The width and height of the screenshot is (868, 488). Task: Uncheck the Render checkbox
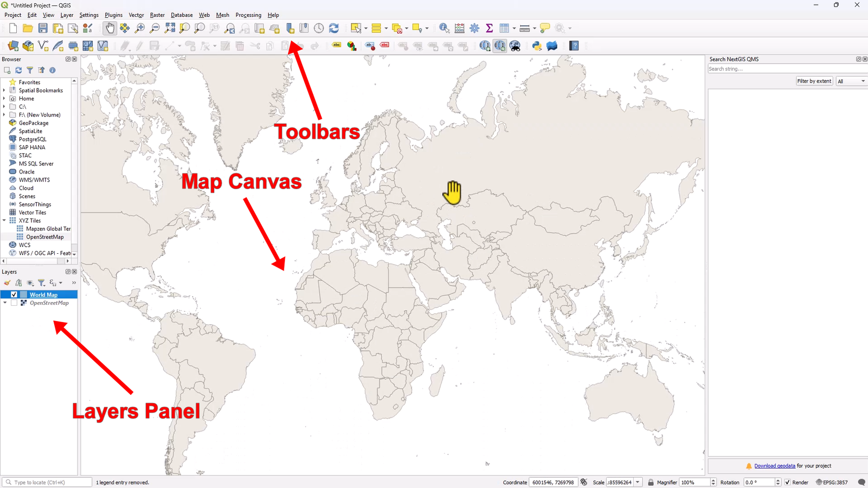(788, 482)
